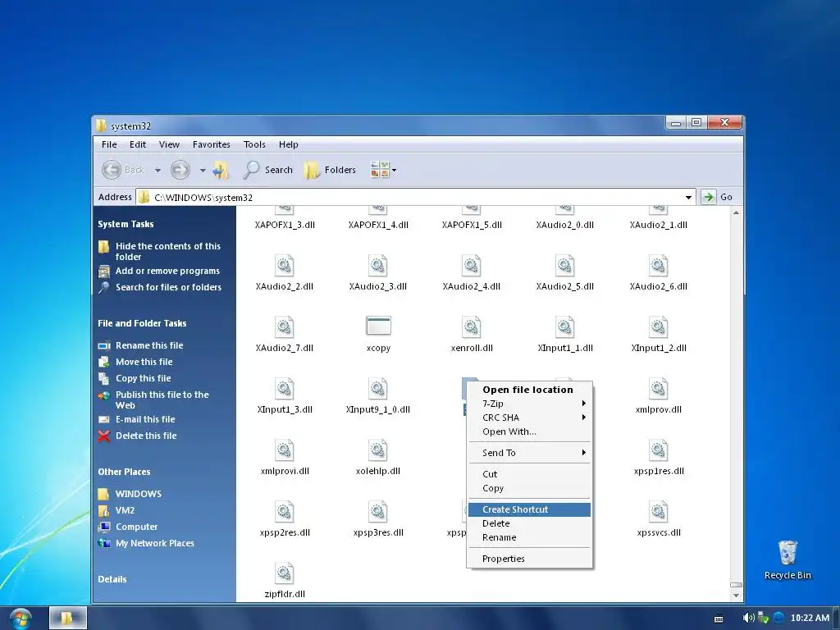Image resolution: width=840 pixels, height=630 pixels.
Task: Open the Start menu orb
Action: point(21,619)
